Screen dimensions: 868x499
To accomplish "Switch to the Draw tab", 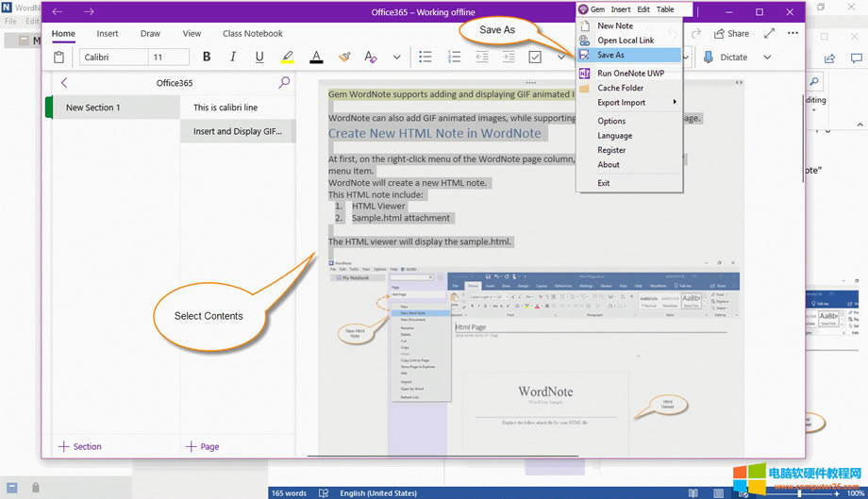I will pos(150,34).
